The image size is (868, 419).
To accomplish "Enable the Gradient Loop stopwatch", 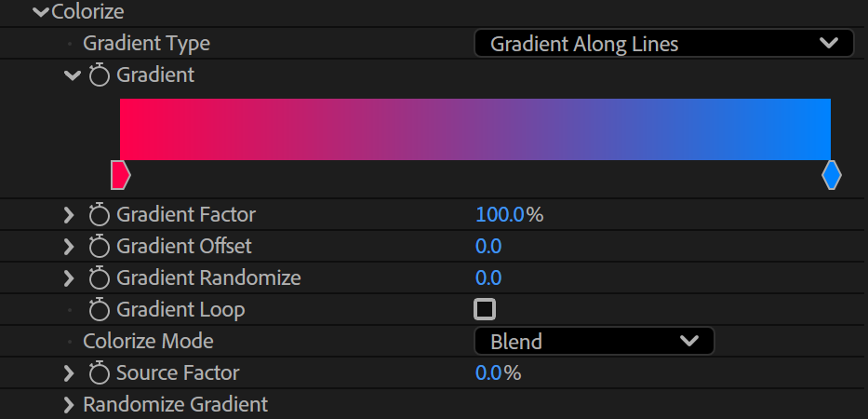I will [100, 310].
